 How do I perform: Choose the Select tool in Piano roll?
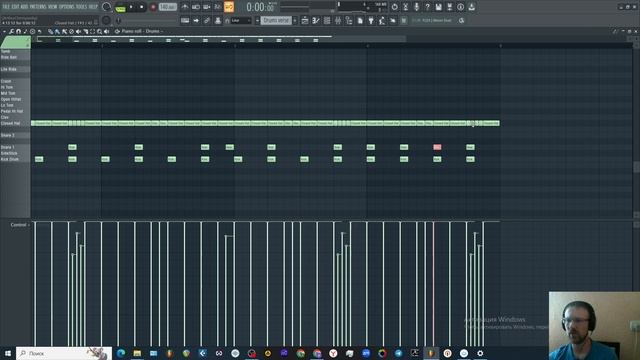coord(93,31)
